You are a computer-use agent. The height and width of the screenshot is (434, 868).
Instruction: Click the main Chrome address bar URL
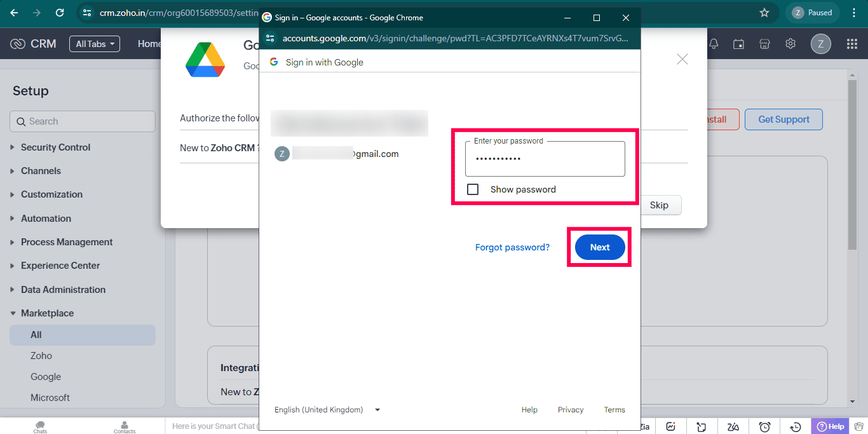[179, 13]
